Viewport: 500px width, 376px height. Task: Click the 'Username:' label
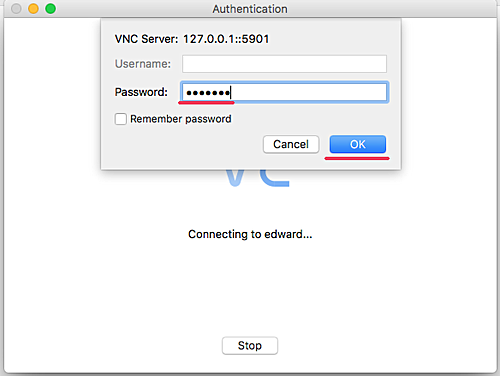coord(143,64)
